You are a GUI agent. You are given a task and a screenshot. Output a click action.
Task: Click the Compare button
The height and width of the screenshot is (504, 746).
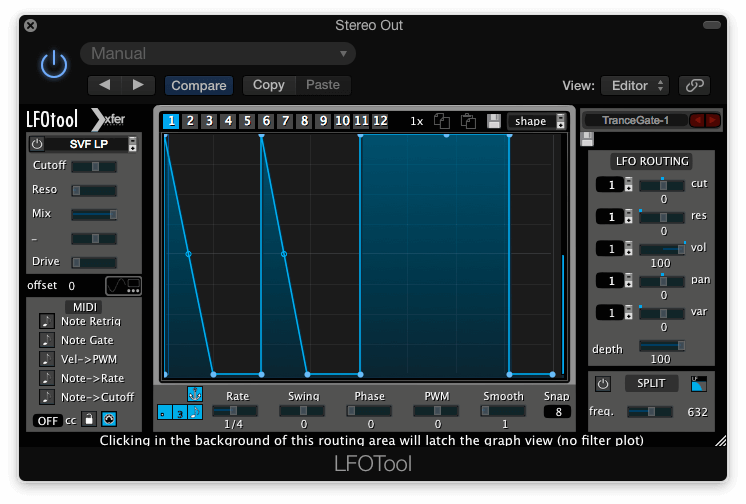[x=199, y=86]
